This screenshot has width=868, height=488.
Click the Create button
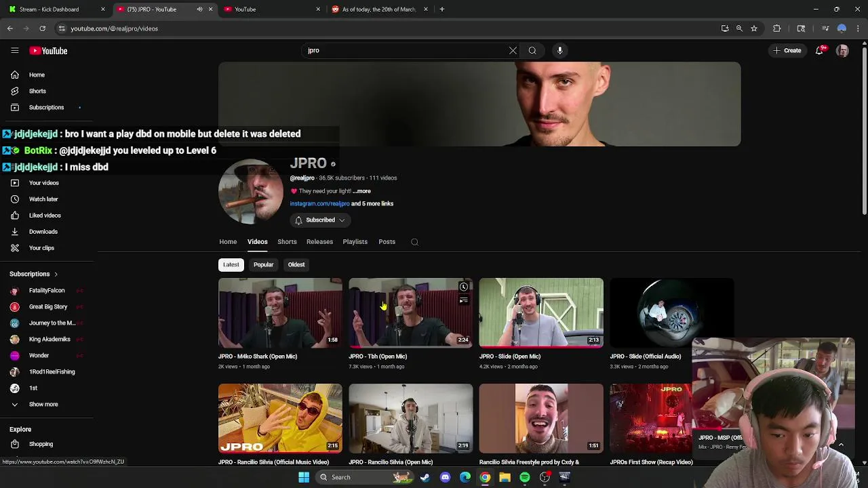[787, 50]
